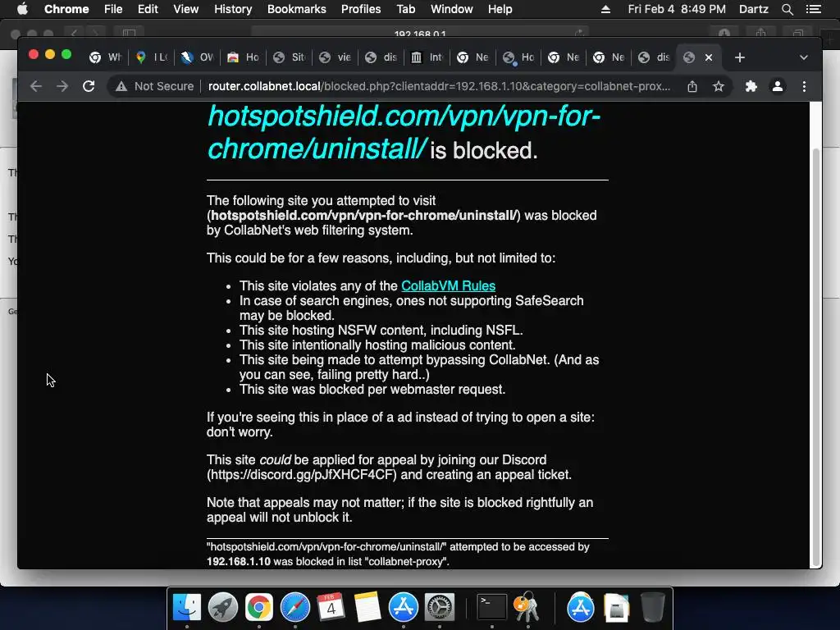The image size is (840, 630).
Task: Switch to the 'vie' tab
Action: [x=336, y=57]
